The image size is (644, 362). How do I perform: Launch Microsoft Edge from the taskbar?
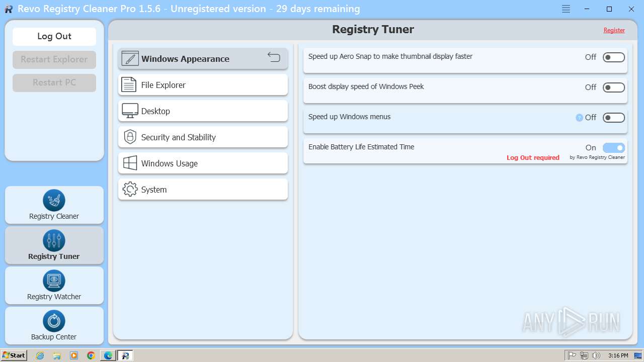(x=108, y=355)
